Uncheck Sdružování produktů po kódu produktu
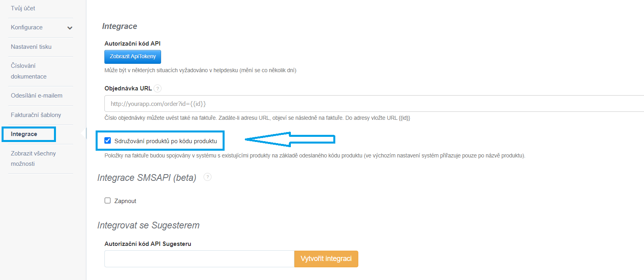 click(108, 140)
